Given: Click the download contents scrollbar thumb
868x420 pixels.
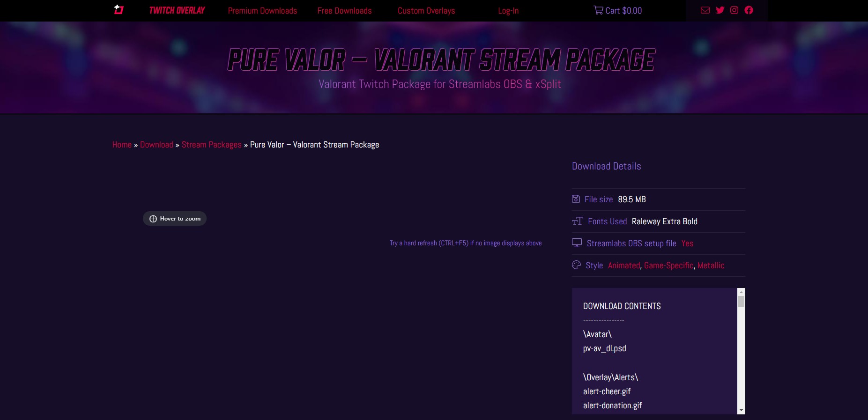Looking at the screenshot, I should click(741, 301).
